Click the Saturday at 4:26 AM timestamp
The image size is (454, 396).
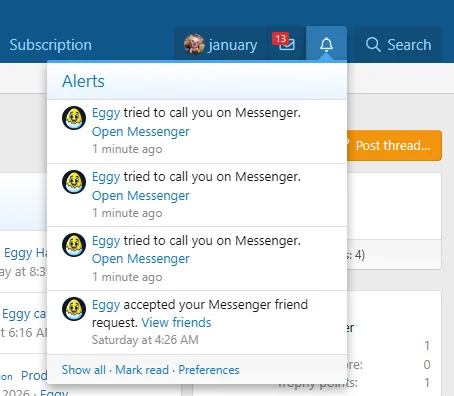pyautogui.click(x=145, y=340)
